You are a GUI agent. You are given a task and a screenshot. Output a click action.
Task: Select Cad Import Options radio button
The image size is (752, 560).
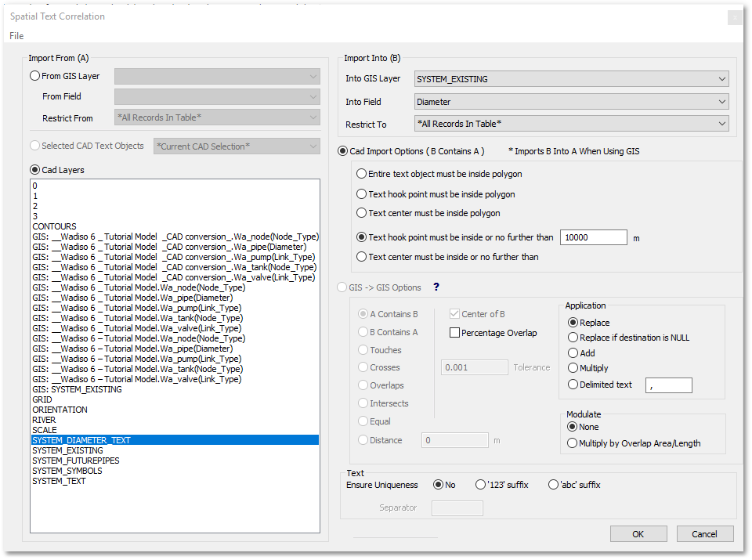click(x=342, y=151)
